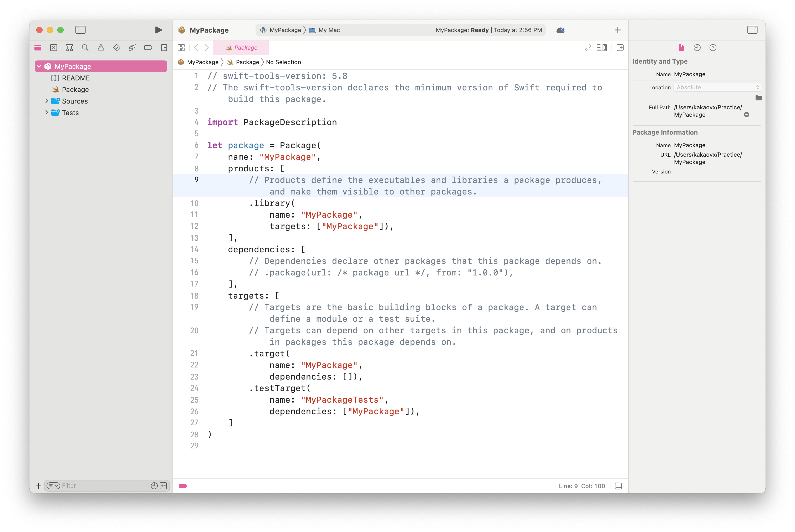Expand the Tests folder
795x532 pixels.
[x=47, y=113]
